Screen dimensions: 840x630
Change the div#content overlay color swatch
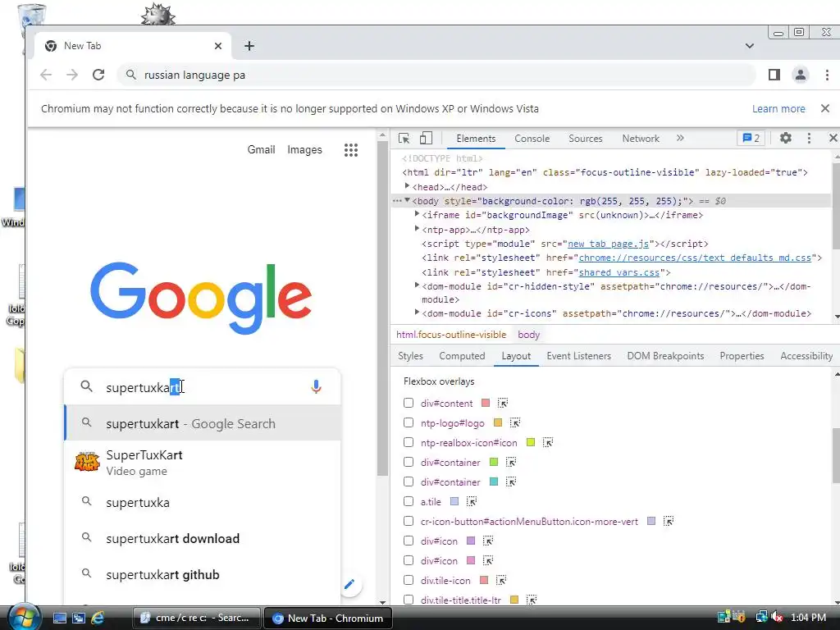(x=486, y=403)
